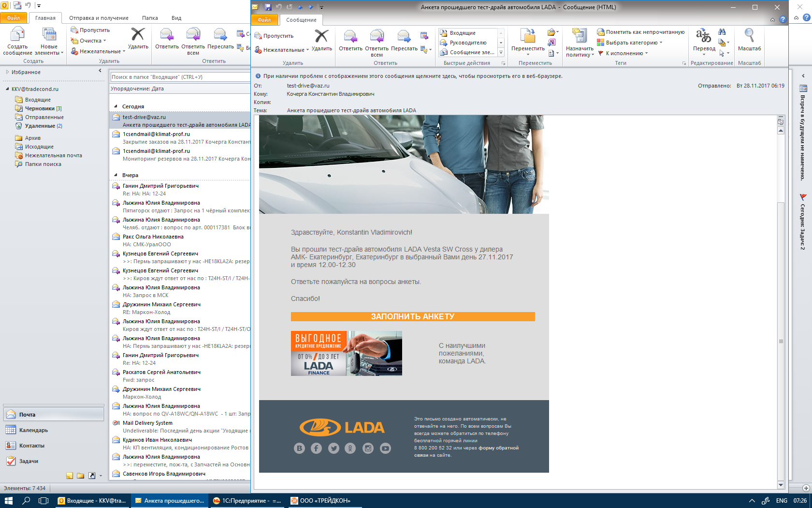Click YouTube icon in email footer
Image resolution: width=812 pixels, height=508 pixels.
pos(385,448)
